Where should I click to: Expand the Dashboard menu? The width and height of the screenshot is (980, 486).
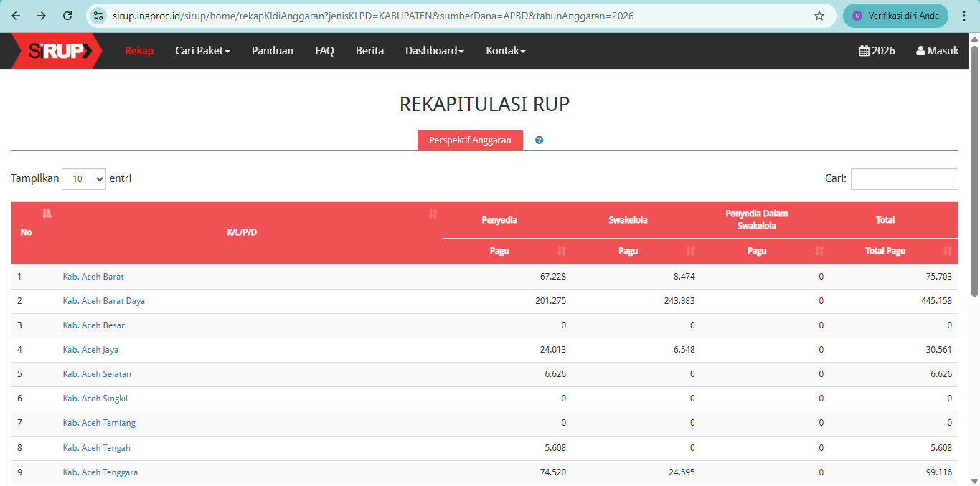(x=434, y=51)
